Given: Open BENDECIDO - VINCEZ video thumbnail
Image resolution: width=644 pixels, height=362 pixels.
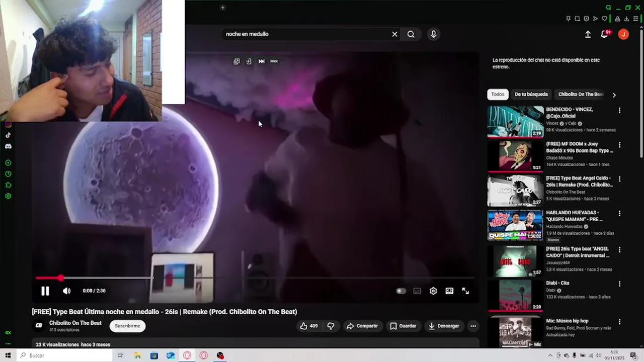Looking at the screenshot, I should click(515, 122).
